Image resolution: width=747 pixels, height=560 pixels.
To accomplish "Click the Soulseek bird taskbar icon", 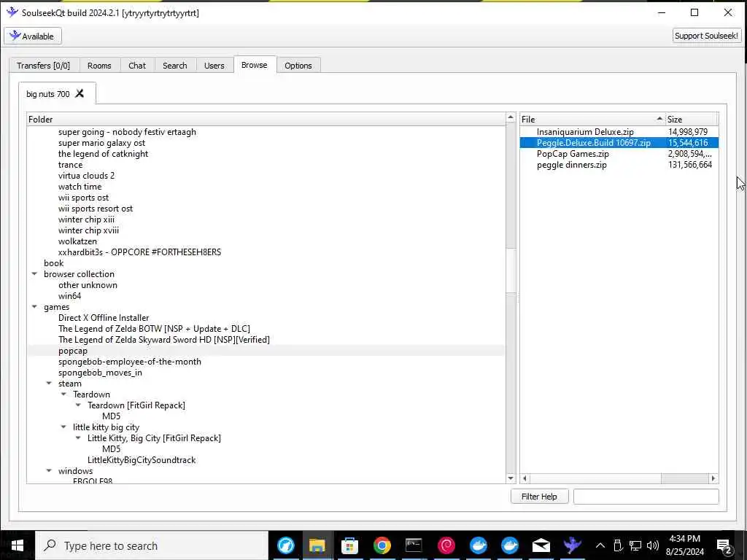I will pos(573,545).
